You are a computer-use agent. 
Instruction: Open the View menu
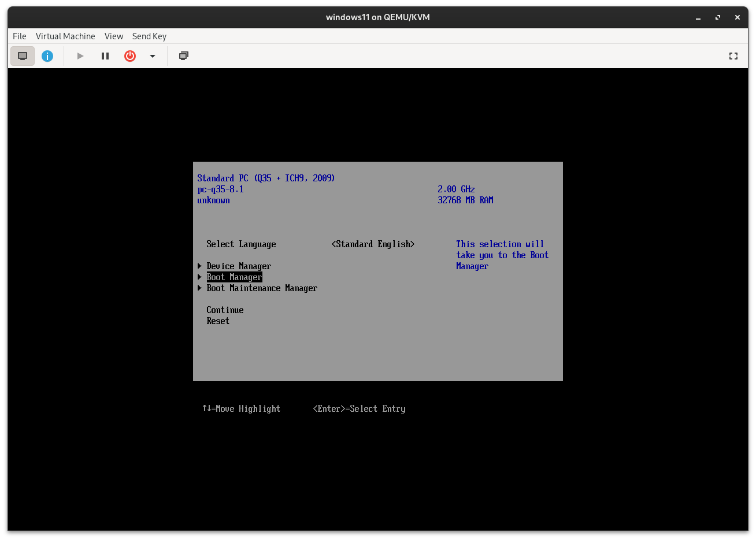(x=114, y=36)
